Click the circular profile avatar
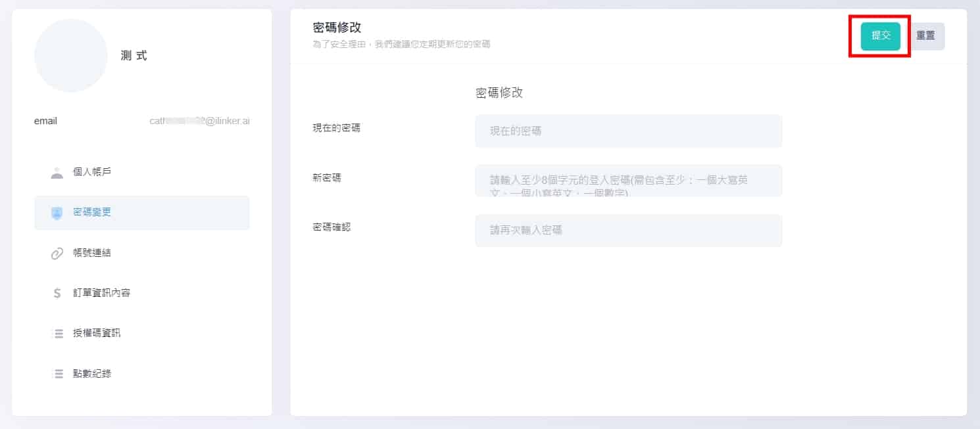The width and height of the screenshot is (980, 429). pyautogui.click(x=71, y=55)
